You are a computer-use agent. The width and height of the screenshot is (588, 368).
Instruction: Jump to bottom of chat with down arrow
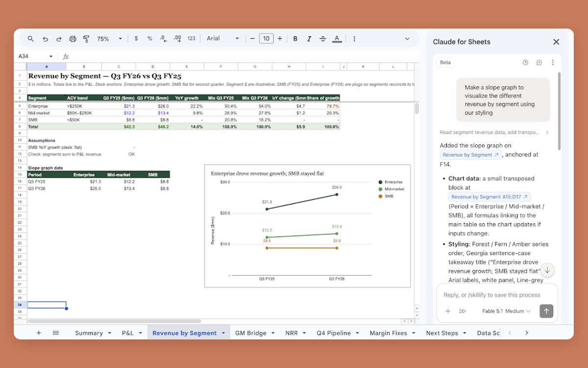click(547, 270)
